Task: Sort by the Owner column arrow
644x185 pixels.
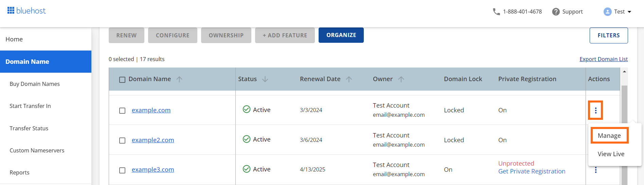Action: tap(401, 79)
